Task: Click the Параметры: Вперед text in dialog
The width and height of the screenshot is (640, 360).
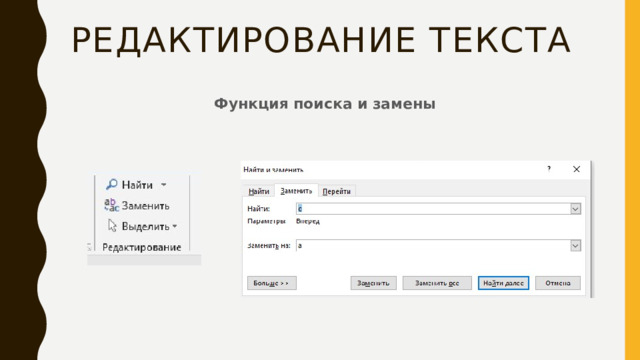Action: pos(284,221)
